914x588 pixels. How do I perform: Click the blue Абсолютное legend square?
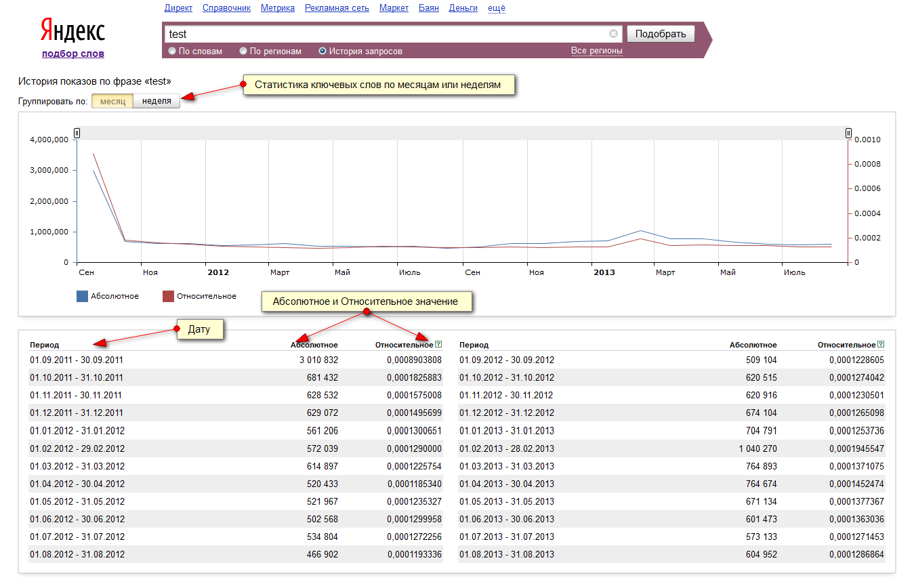coord(82,296)
